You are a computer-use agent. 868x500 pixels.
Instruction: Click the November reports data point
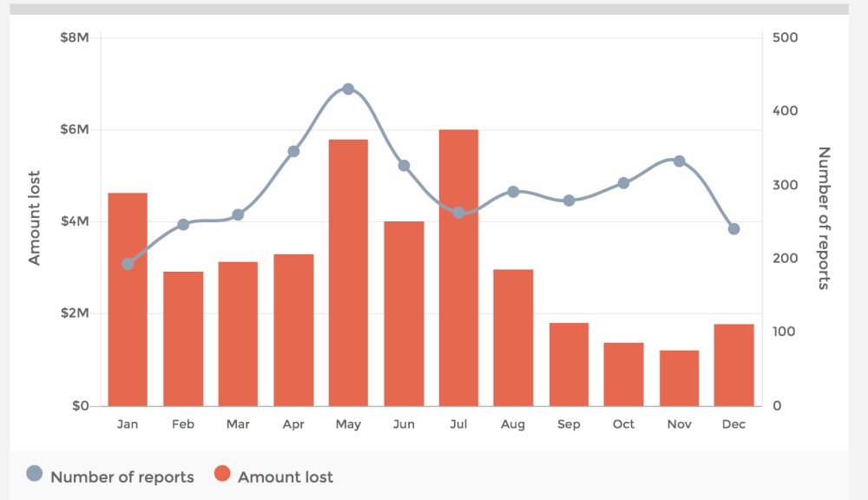(680, 161)
